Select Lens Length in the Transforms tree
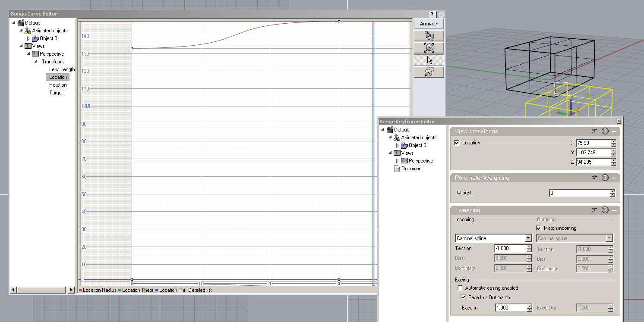Viewport: 644px width, 322px height. [62, 69]
